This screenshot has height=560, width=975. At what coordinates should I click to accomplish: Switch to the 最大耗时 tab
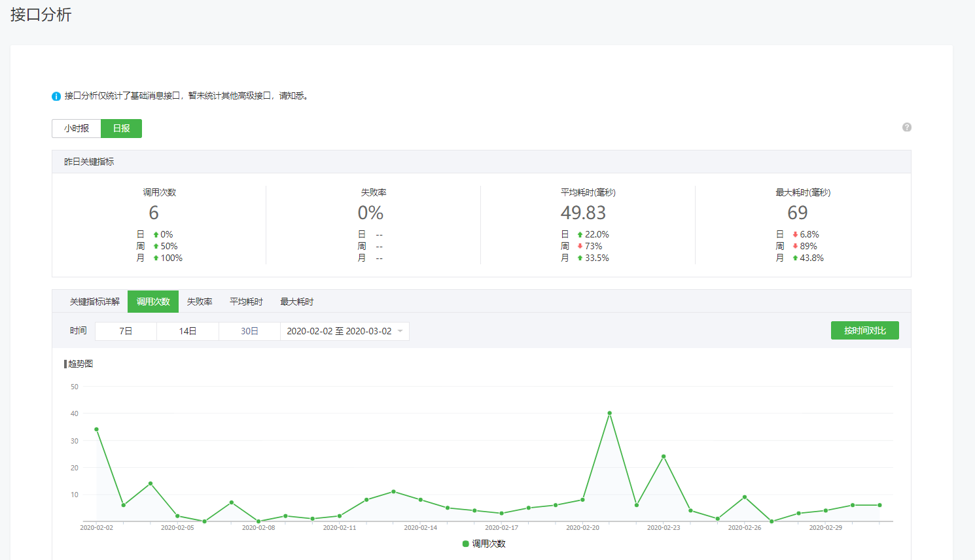tap(297, 302)
